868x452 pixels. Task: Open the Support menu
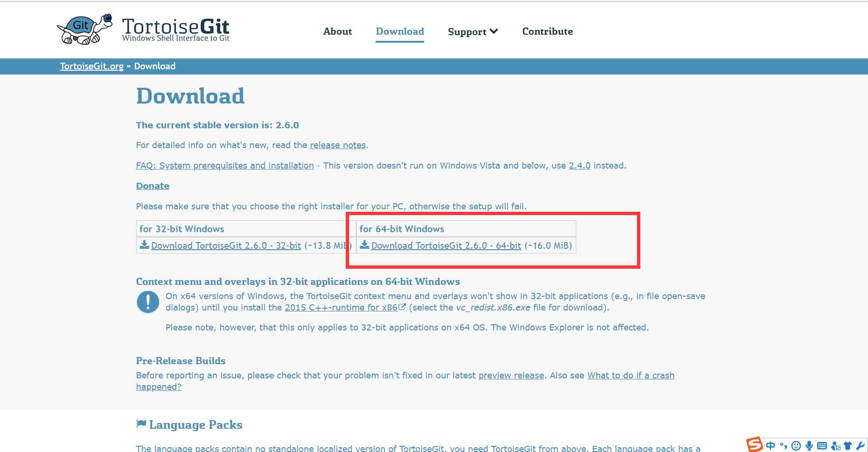pos(473,32)
